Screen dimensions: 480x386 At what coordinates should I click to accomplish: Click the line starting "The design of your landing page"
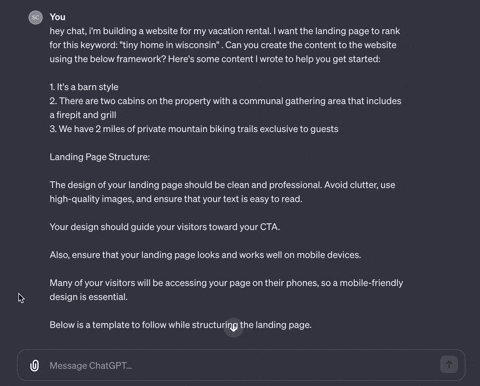222,185
